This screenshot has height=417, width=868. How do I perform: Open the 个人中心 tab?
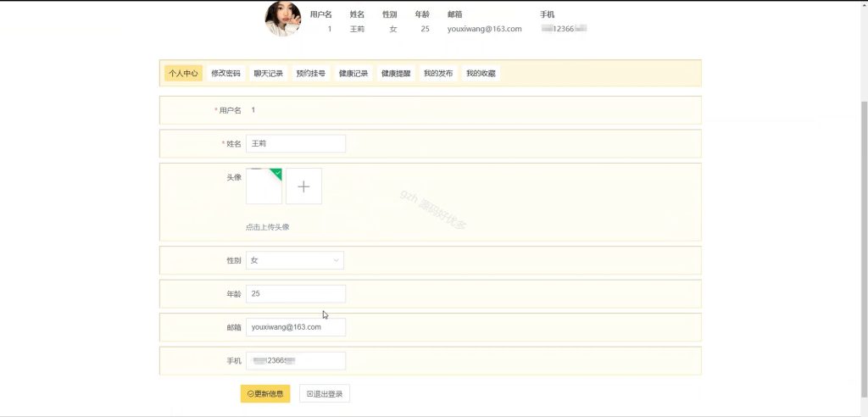(x=183, y=73)
